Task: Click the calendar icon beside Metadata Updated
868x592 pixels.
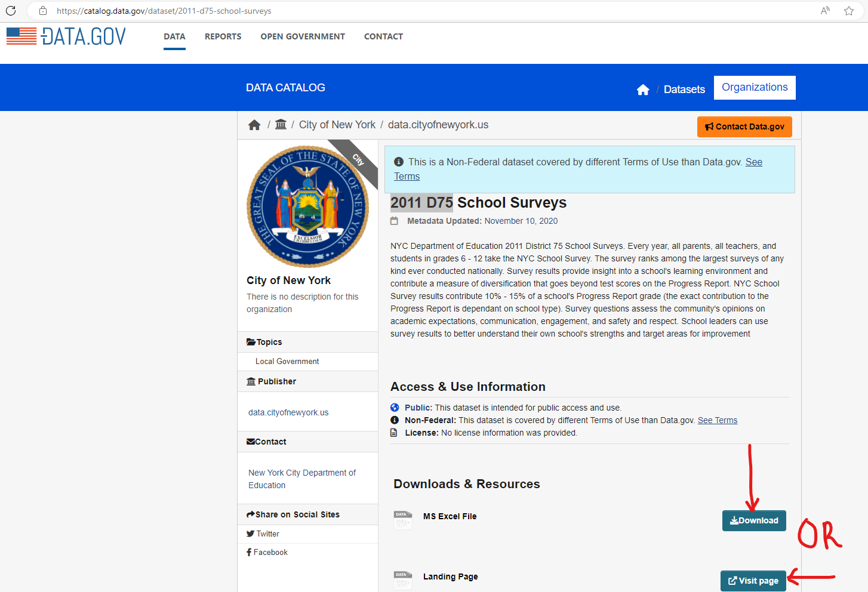Action: [x=394, y=221]
